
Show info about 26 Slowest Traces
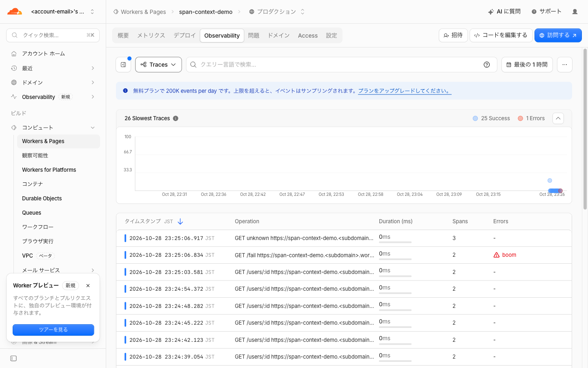[176, 119]
